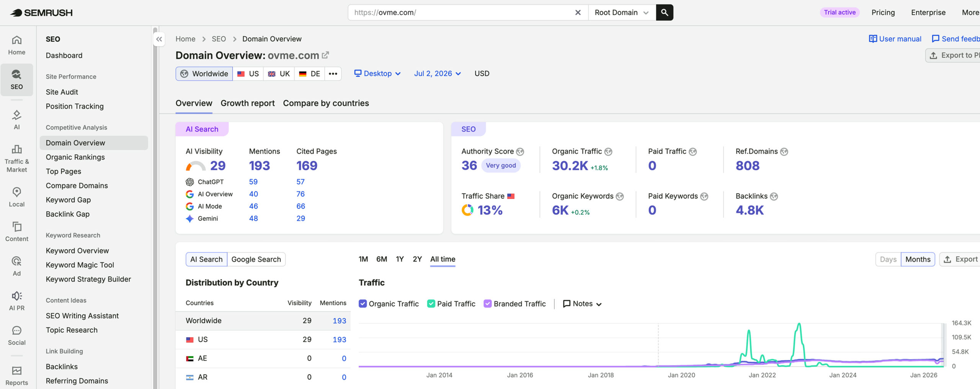
Task: Expand the Notes dropdown
Action: point(582,304)
